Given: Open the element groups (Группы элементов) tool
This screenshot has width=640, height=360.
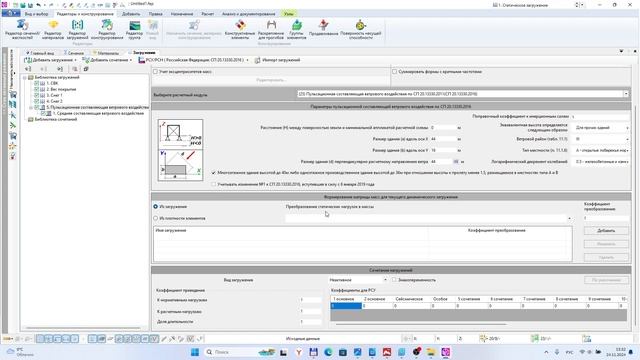Looking at the screenshot, I should click(297, 30).
